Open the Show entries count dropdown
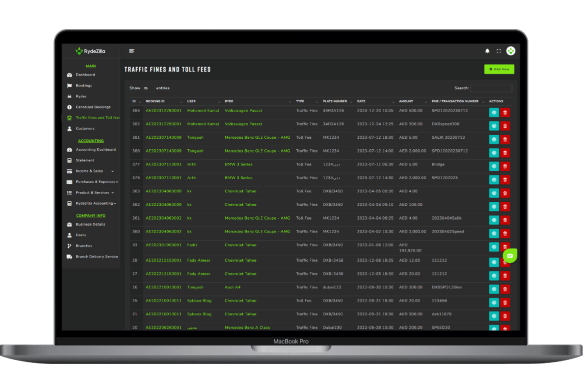 (148, 88)
